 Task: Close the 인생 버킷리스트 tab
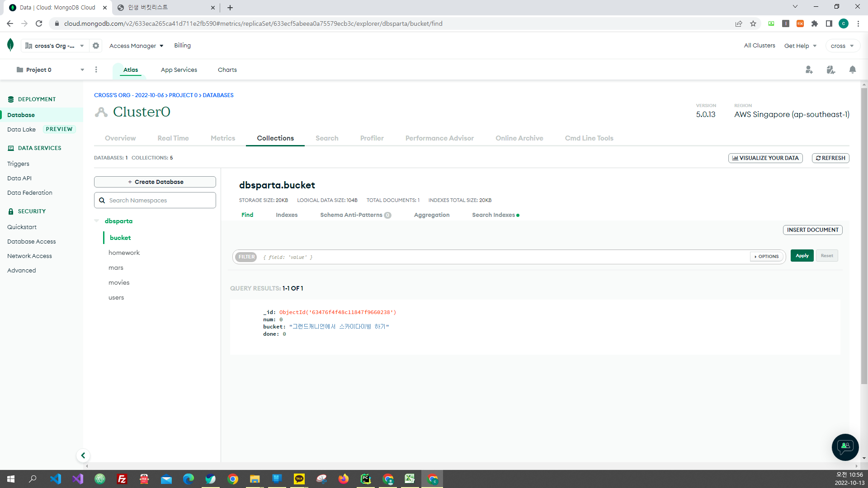click(x=213, y=8)
